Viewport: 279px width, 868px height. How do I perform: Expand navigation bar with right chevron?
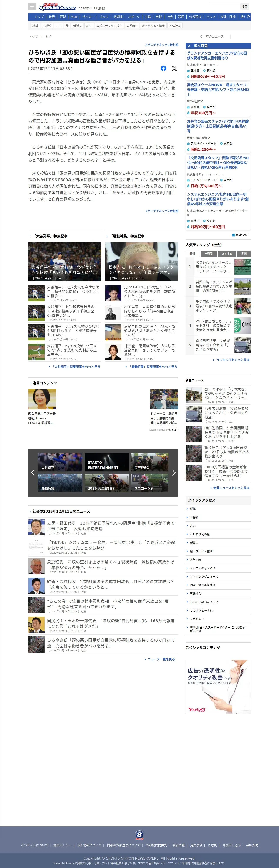click(248, 17)
